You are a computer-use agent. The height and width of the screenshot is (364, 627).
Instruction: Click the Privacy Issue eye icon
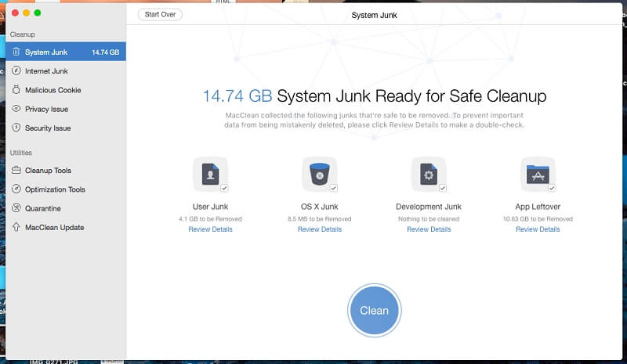[x=16, y=109]
